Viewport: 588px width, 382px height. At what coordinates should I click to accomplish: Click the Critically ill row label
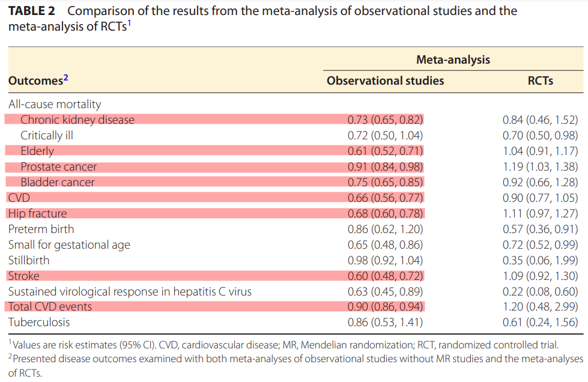pos(47,135)
